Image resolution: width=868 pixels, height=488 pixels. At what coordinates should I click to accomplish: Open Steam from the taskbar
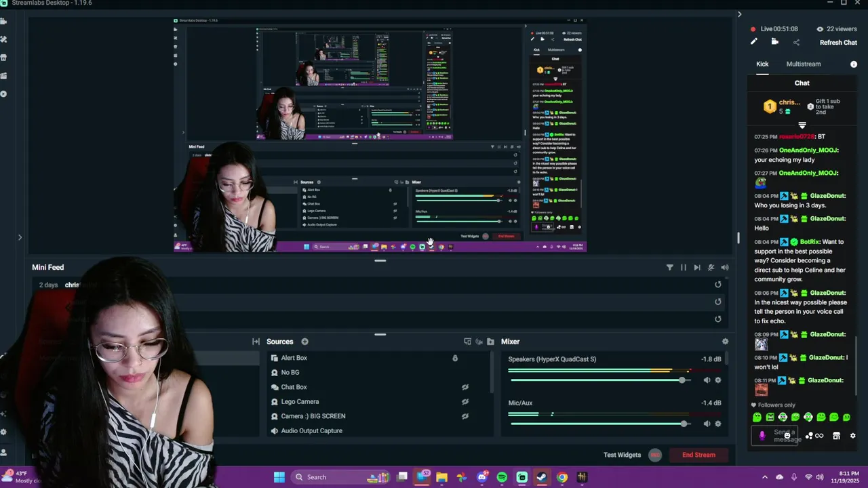coord(542,477)
